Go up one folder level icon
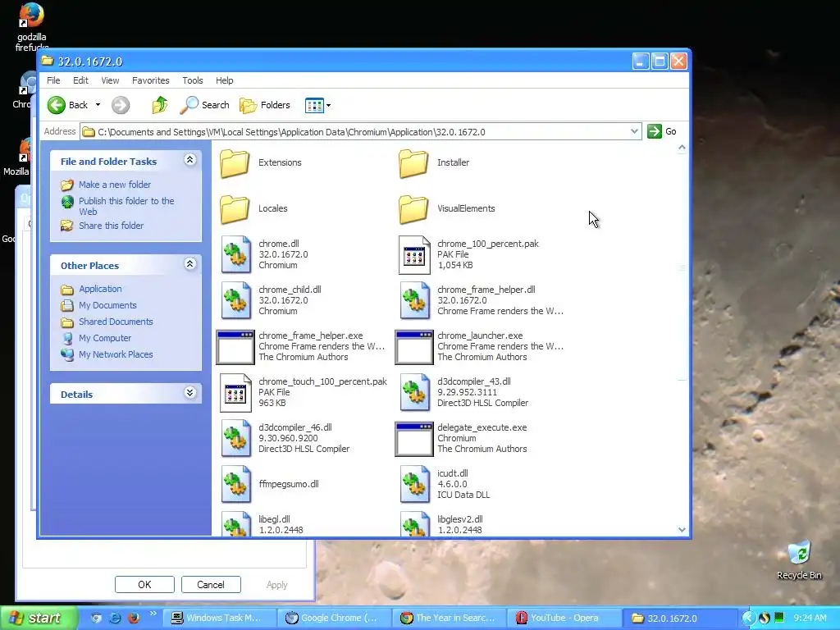The height and width of the screenshot is (630, 840). pyautogui.click(x=160, y=105)
